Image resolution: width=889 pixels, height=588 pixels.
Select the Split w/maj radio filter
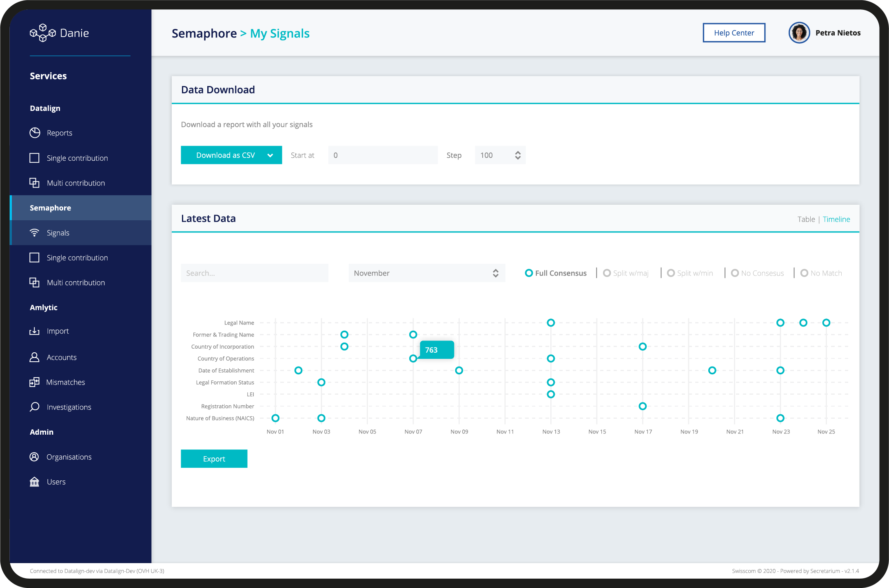[607, 273]
